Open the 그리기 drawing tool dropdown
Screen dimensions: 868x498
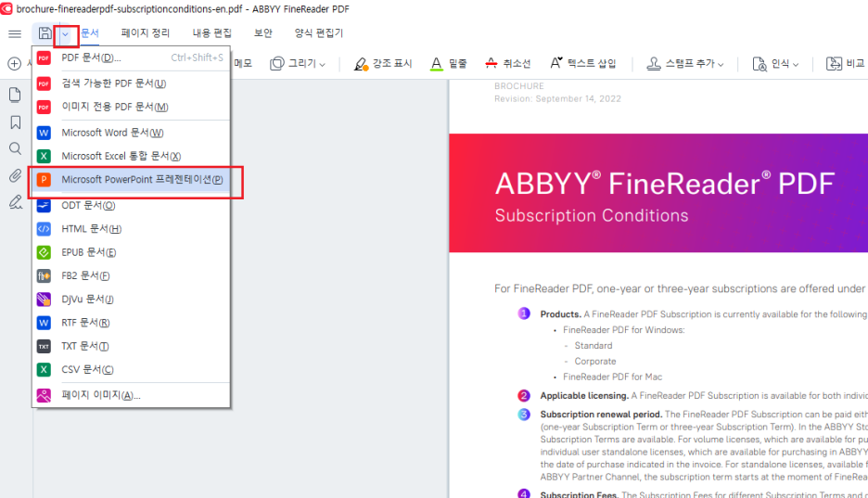[322, 65]
